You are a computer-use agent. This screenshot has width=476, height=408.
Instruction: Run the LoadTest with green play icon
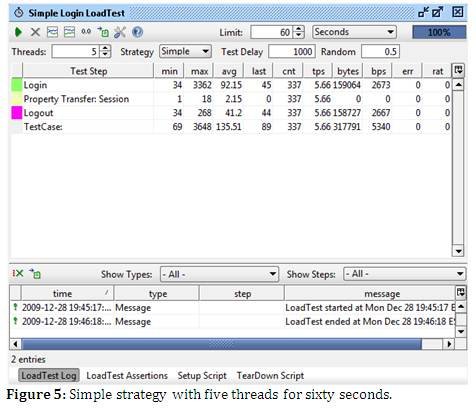pyautogui.click(x=18, y=32)
